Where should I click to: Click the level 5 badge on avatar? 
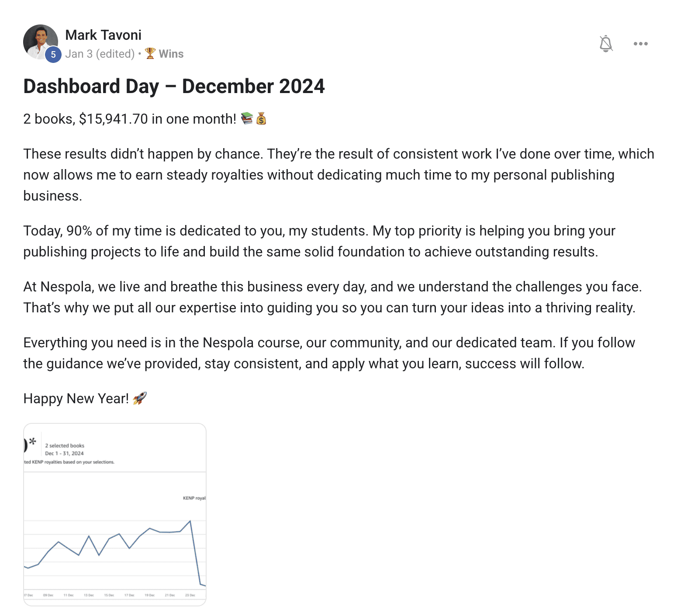click(53, 55)
